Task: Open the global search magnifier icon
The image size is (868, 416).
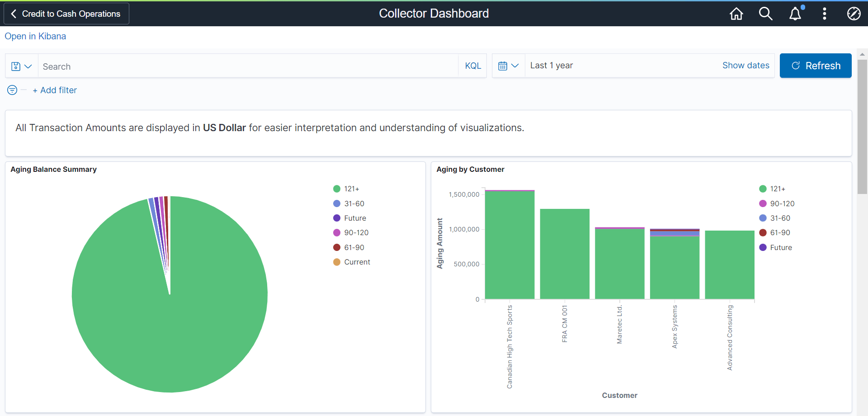Action: pos(765,14)
